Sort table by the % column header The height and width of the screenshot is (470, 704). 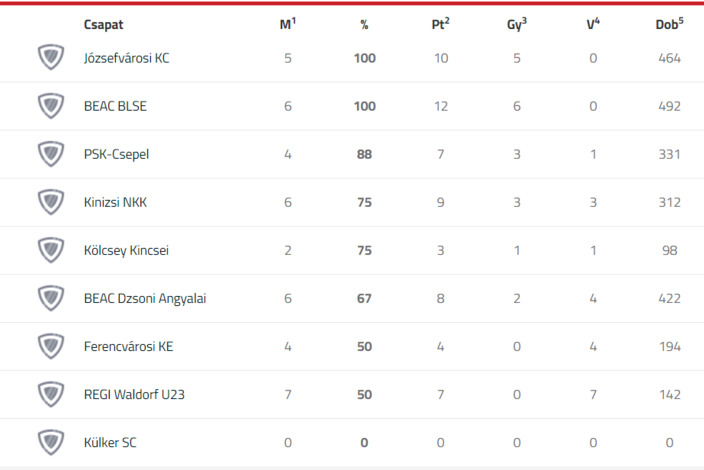[x=364, y=25]
